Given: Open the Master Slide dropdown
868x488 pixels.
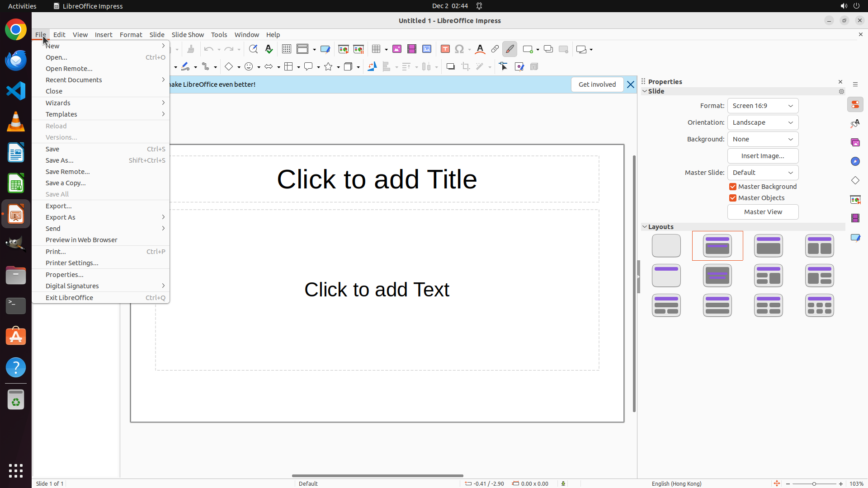Looking at the screenshot, I should [763, 173].
